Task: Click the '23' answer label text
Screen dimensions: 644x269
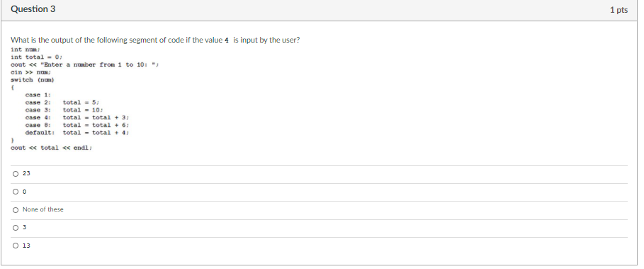Action: coord(26,174)
